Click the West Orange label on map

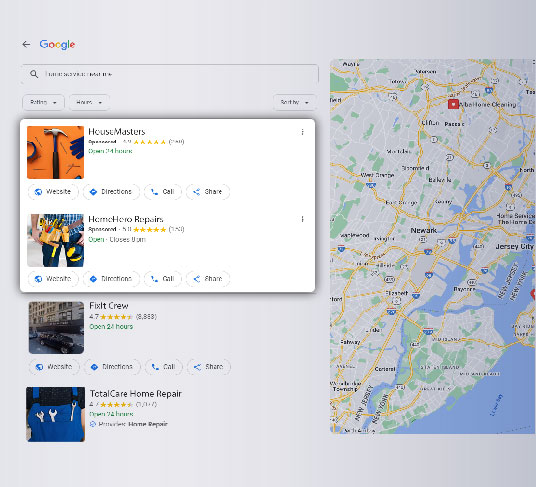click(x=377, y=175)
